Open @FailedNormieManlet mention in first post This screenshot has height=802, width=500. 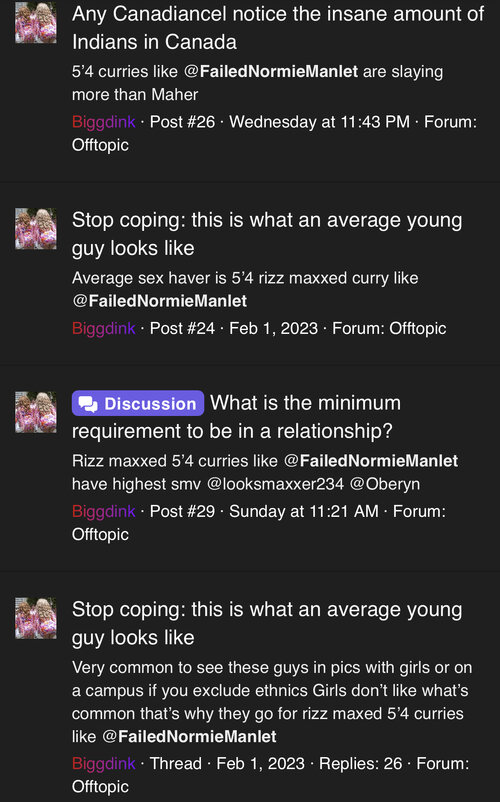(271, 71)
